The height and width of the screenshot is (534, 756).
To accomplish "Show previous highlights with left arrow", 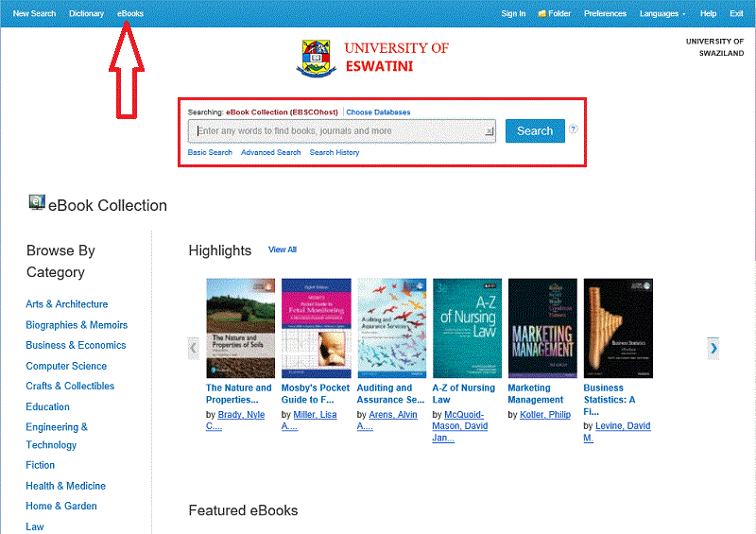I will pos(194,349).
